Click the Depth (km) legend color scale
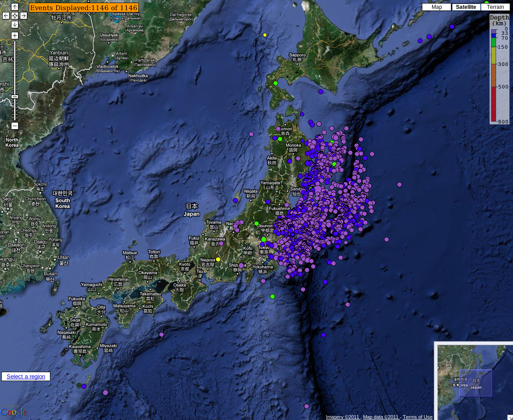Viewport: 513px width, 420px height. point(494,75)
